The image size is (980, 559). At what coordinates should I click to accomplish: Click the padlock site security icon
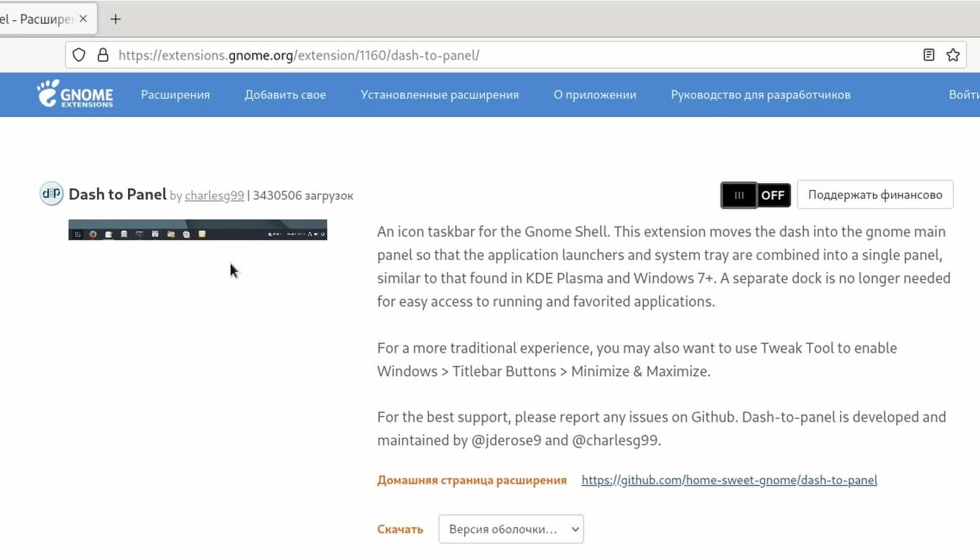coord(103,55)
